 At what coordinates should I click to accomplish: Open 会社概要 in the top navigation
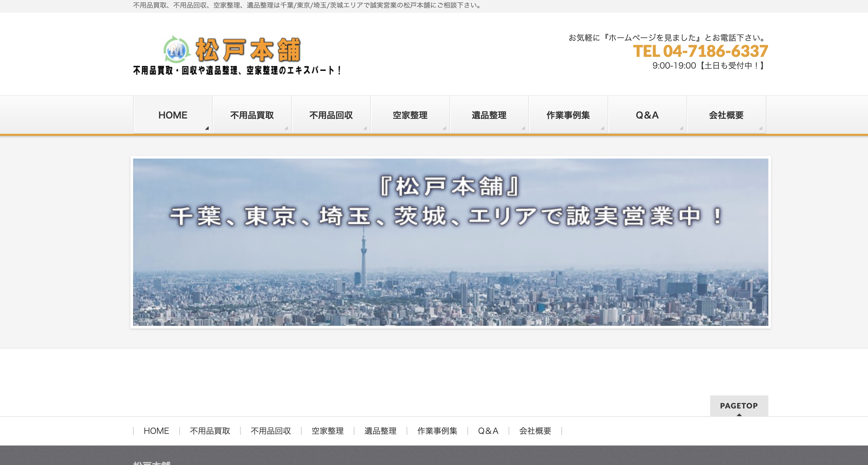(x=726, y=115)
